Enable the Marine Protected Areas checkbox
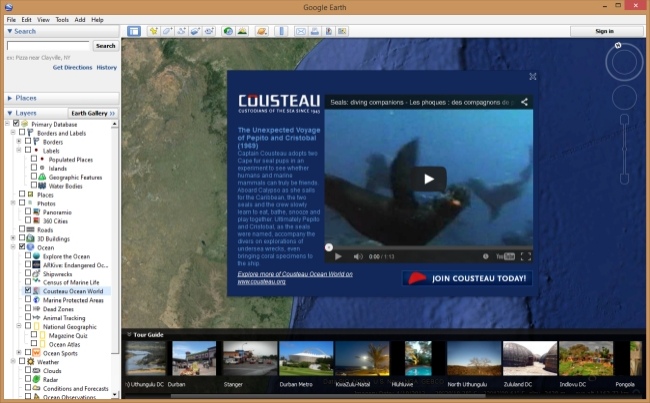Image resolution: width=650 pixels, height=403 pixels. click(28, 299)
